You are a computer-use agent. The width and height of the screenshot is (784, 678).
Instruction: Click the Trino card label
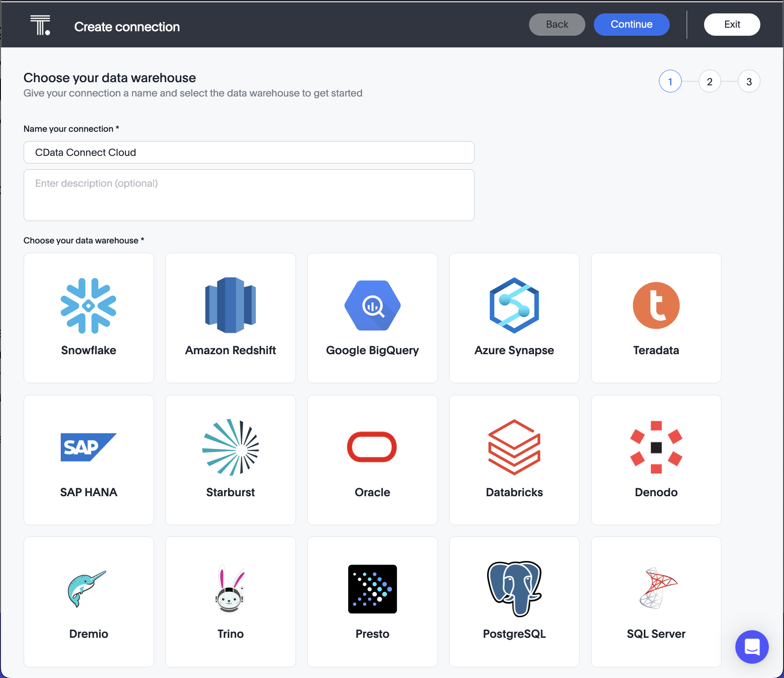click(x=230, y=634)
